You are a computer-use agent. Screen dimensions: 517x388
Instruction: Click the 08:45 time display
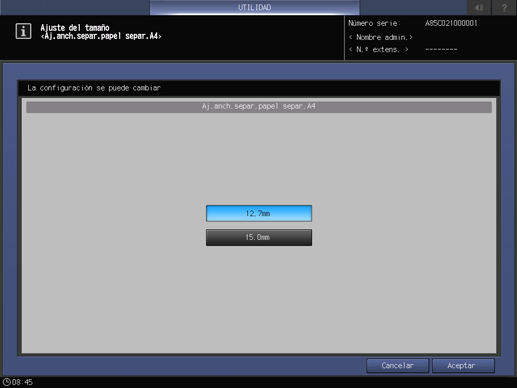click(x=22, y=382)
